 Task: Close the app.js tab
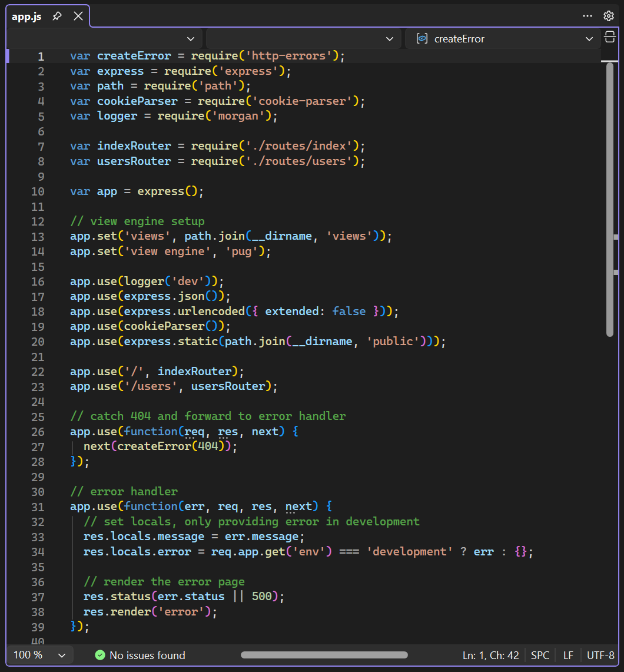[x=78, y=16]
